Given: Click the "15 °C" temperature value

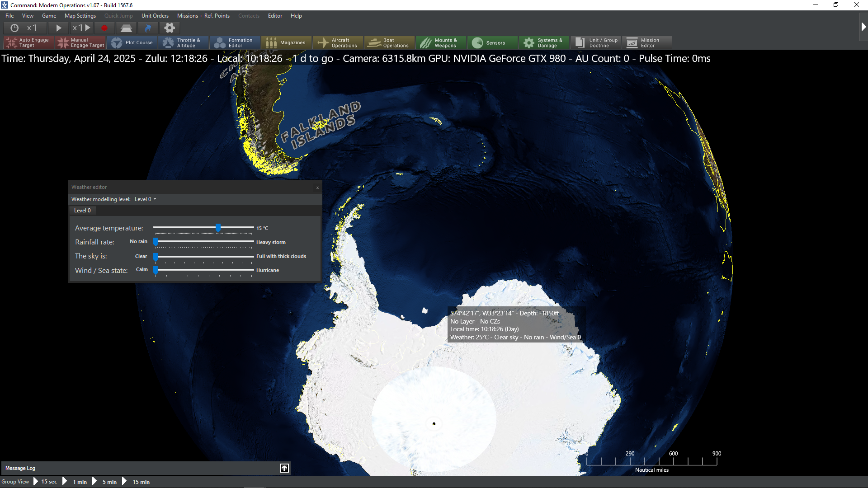Looking at the screenshot, I should [262, 228].
